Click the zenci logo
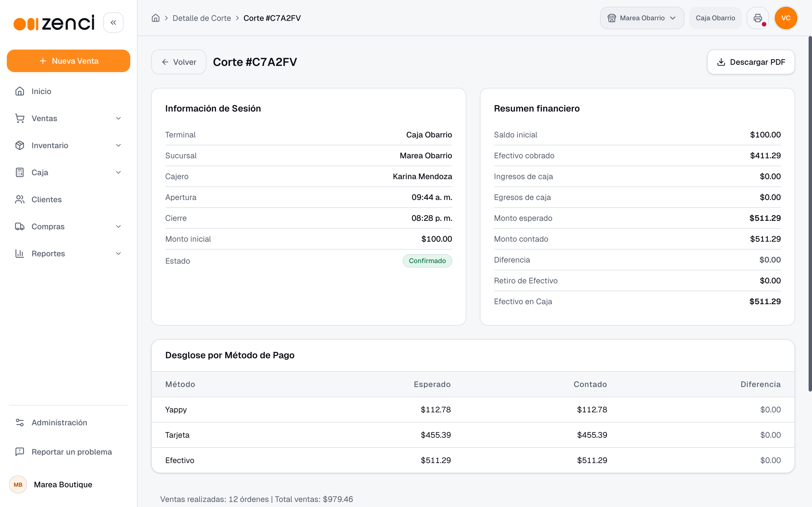 54,23
